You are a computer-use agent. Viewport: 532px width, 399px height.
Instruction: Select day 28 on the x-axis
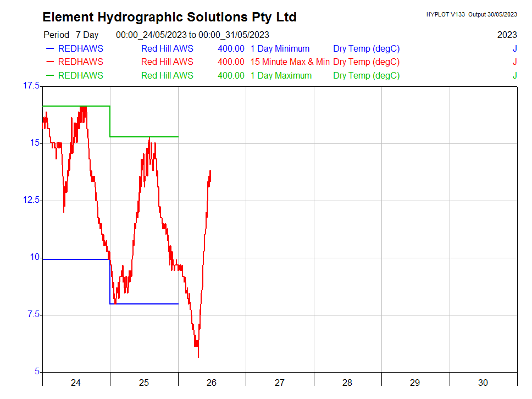347,383
